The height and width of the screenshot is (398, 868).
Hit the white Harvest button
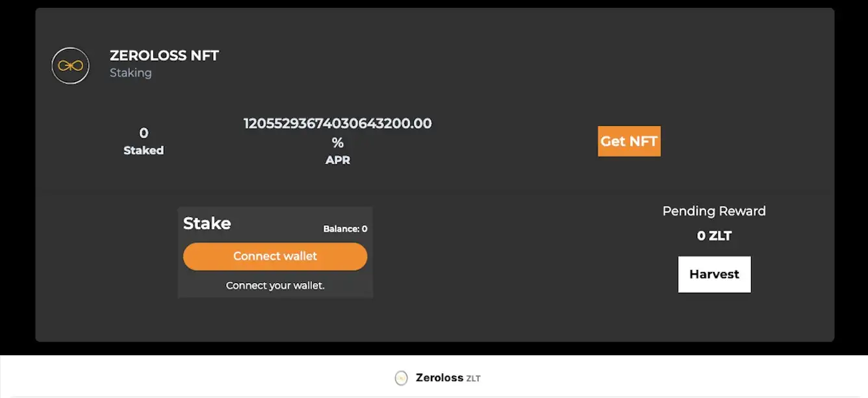[714, 274]
